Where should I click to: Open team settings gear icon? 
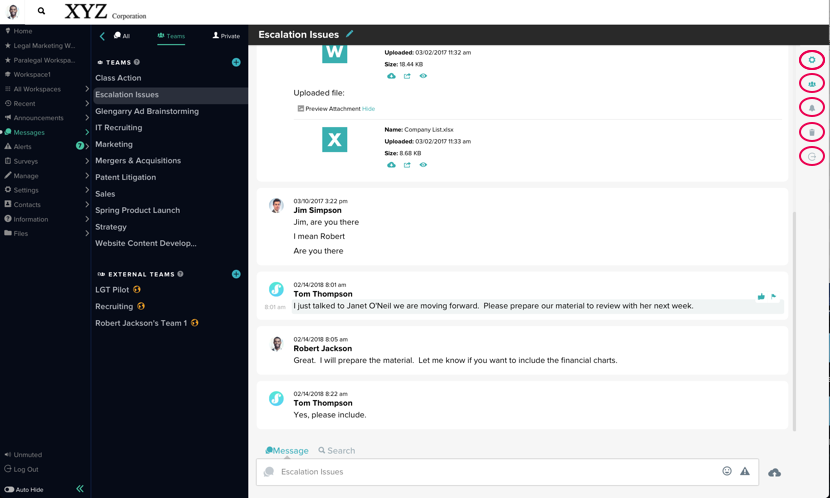coord(811,60)
